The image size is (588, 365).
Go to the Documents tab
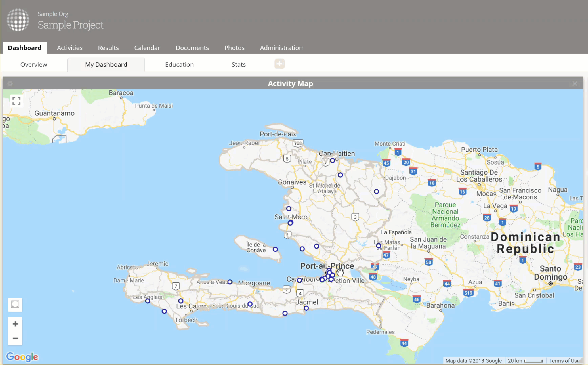192,48
